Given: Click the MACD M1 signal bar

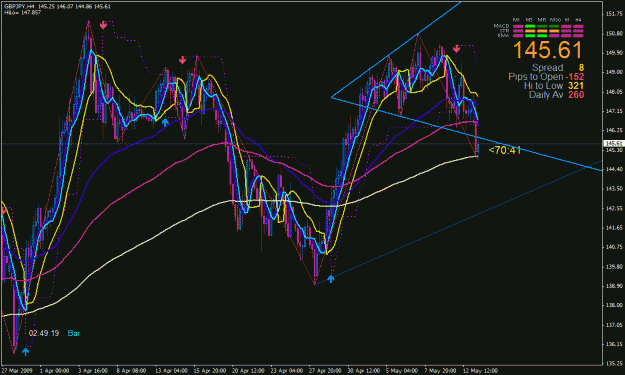Looking at the screenshot, I should tap(518, 26).
